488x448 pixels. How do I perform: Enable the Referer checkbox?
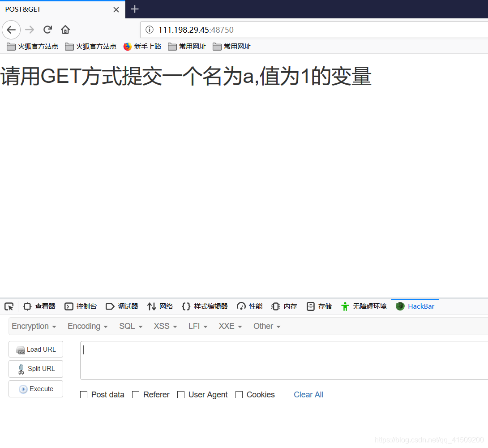point(136,395)
